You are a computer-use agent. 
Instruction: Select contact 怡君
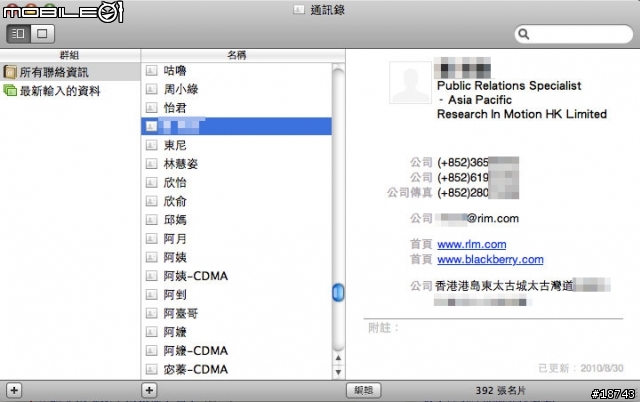236,108
